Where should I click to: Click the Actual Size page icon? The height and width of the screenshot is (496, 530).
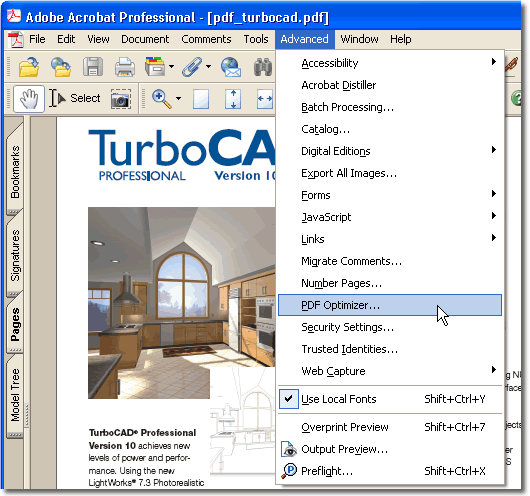[x=201, y=99]
